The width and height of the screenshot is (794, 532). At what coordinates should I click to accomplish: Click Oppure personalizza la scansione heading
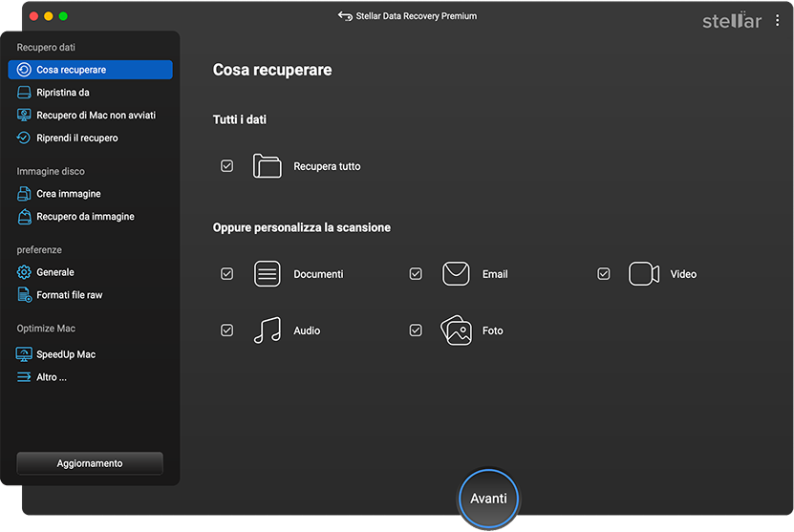[x=302, y=227]
